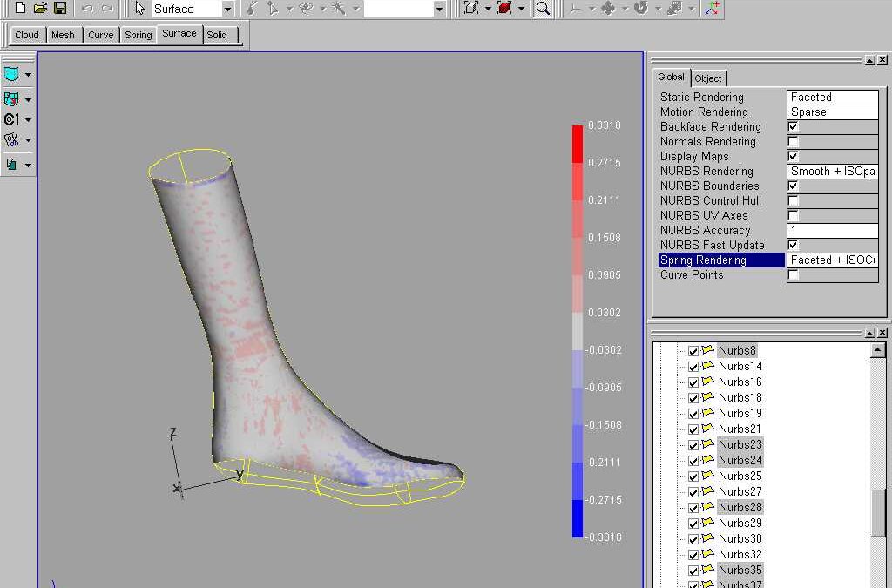
Task: Expand the dropdown arrow beside C1 icon
Action: click(x=29, y=120)
